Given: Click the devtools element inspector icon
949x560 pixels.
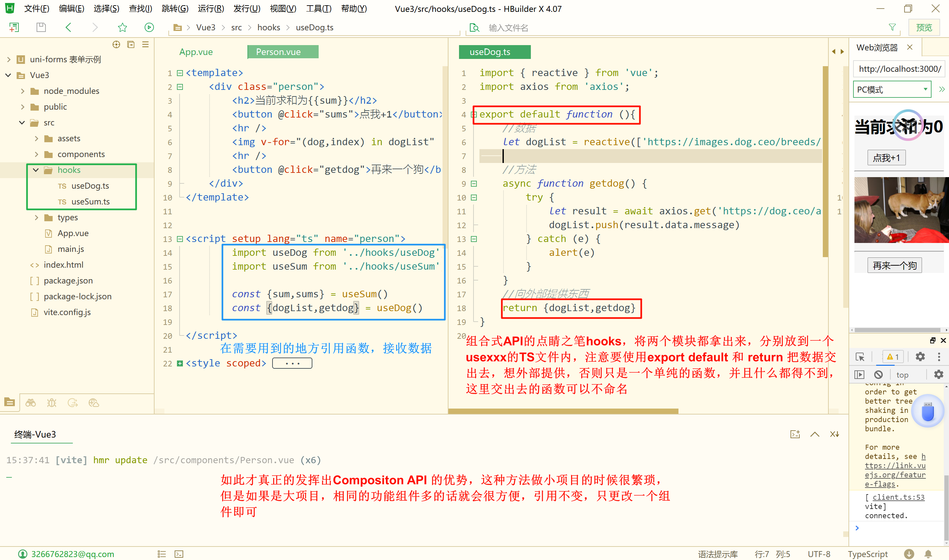Looking at the screenshot, I should tap(860, 357).
